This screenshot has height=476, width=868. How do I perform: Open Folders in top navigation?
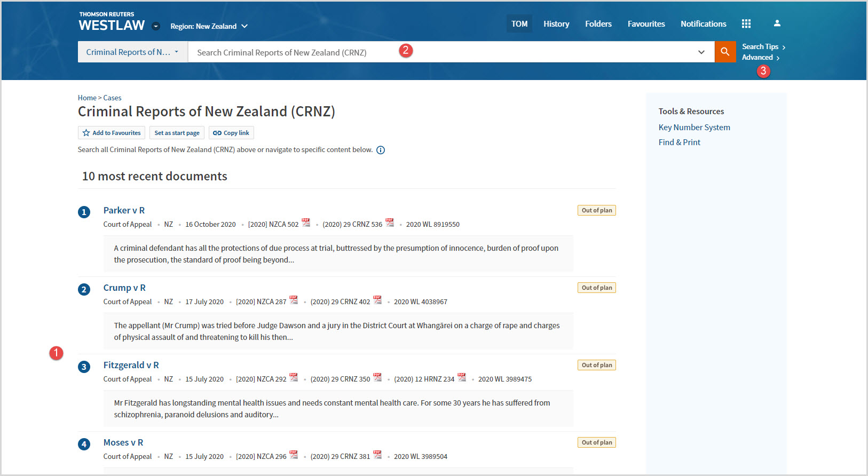tap(598, 23)
